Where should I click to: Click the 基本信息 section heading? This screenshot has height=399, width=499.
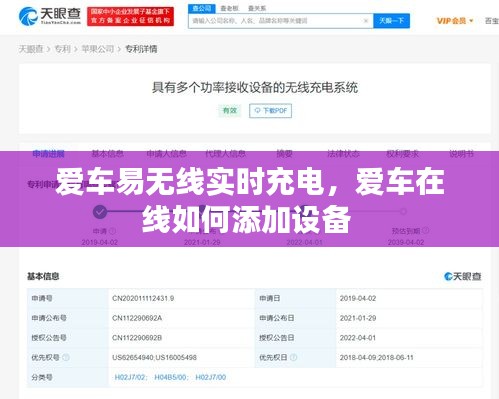click(x=43, y=276)
